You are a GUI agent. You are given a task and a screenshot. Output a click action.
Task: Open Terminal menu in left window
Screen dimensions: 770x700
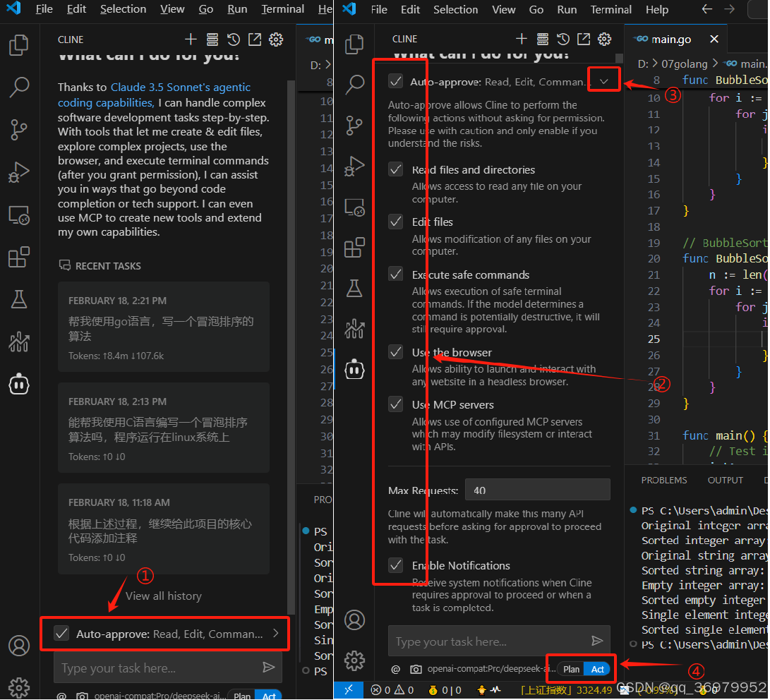click(x=283, y=9)
